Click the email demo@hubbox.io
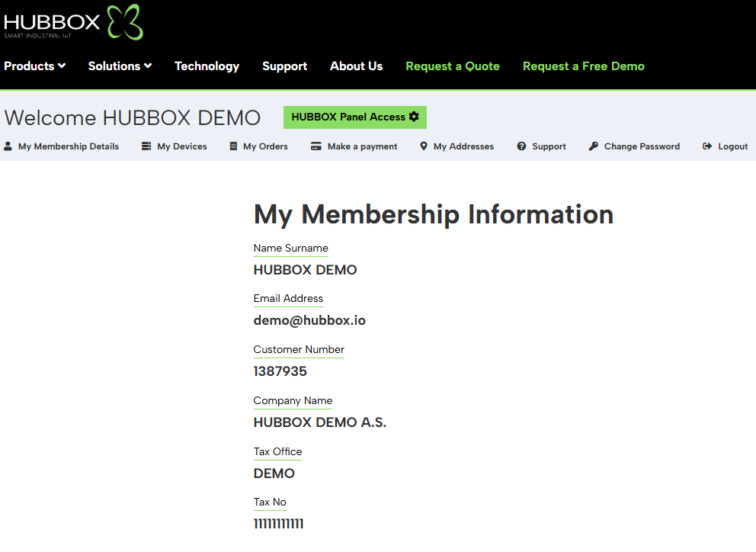 [309, 320]
